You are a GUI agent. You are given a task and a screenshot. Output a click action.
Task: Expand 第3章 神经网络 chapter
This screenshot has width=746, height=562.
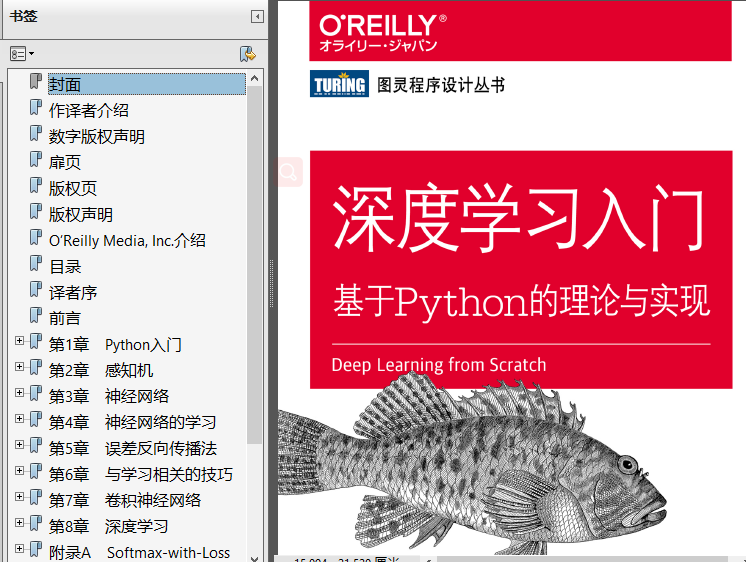(19, 393)
